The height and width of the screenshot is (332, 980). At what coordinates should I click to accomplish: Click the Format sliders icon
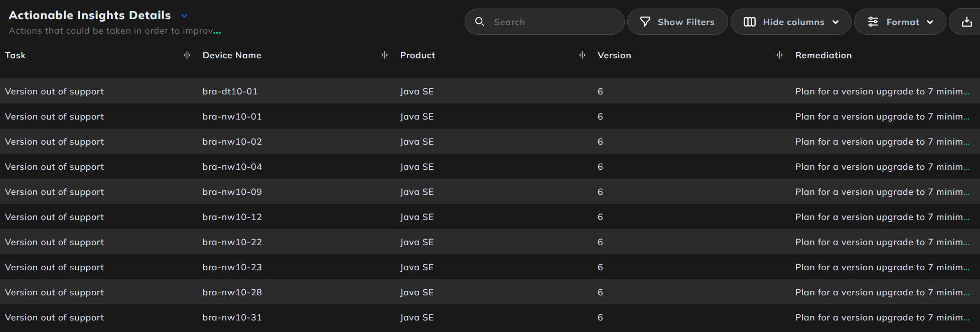(873, 22)
